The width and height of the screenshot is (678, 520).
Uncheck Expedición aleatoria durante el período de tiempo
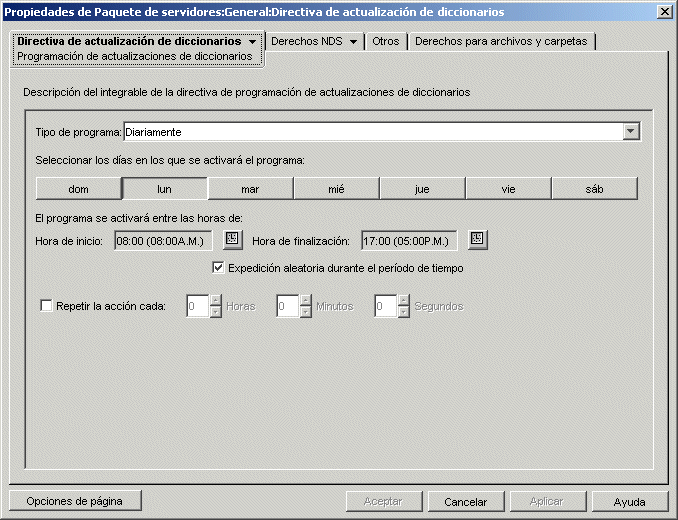(x=218, y=268)
